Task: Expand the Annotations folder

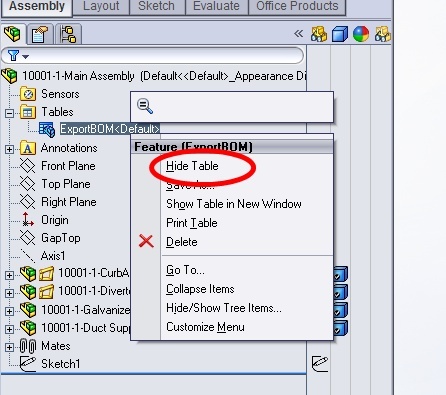Action: [x=9, y=149]
